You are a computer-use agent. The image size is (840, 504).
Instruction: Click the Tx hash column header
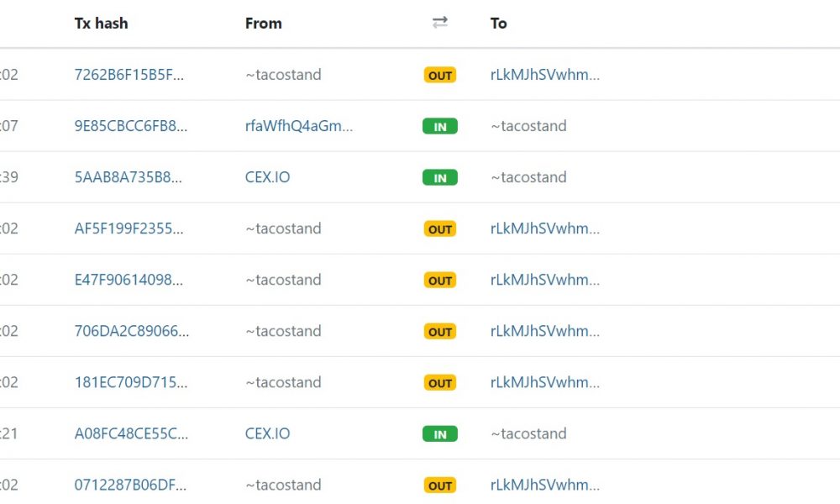[102, 24]
